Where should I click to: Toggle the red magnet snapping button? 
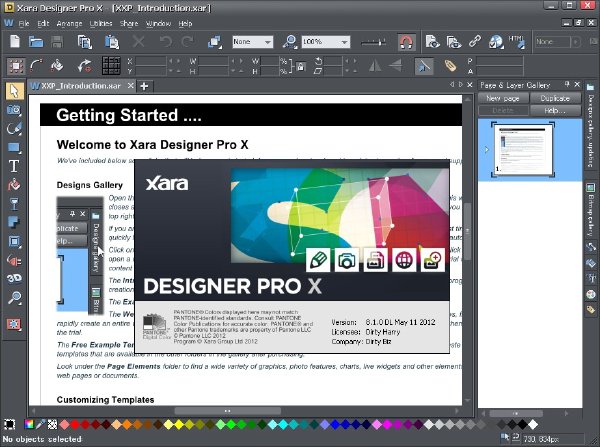click(406, 42)
